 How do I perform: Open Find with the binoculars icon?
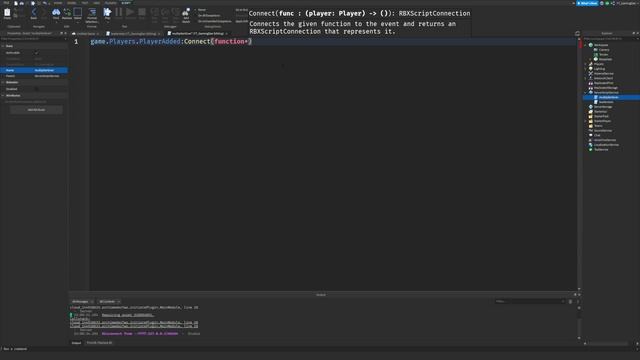point(56,13)
